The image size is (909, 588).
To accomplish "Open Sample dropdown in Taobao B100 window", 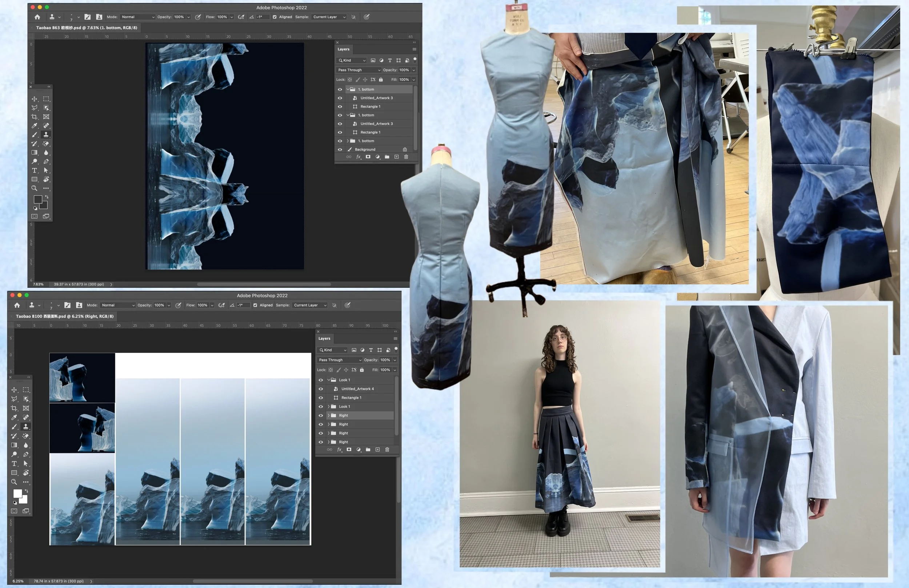I will pos(310,305).
